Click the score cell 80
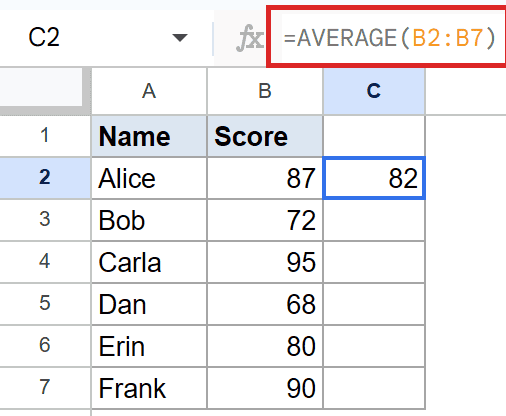Viewport: 506px width, 416px height. [265, 346]
